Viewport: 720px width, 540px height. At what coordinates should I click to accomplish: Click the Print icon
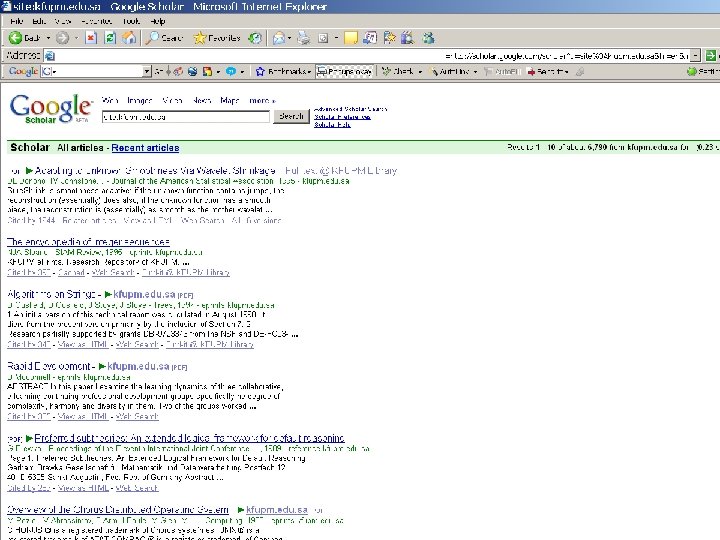pos(304,38)
